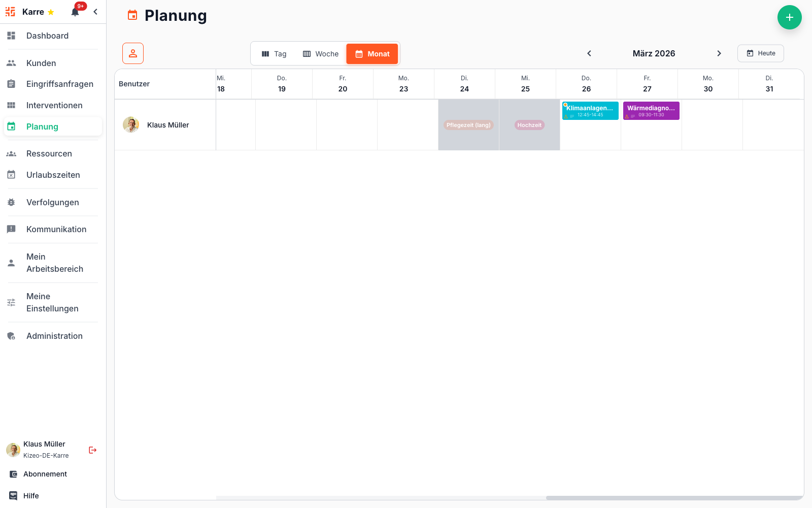
Task: Advance to next month with right arrow
Action: [x=720, y=53]
